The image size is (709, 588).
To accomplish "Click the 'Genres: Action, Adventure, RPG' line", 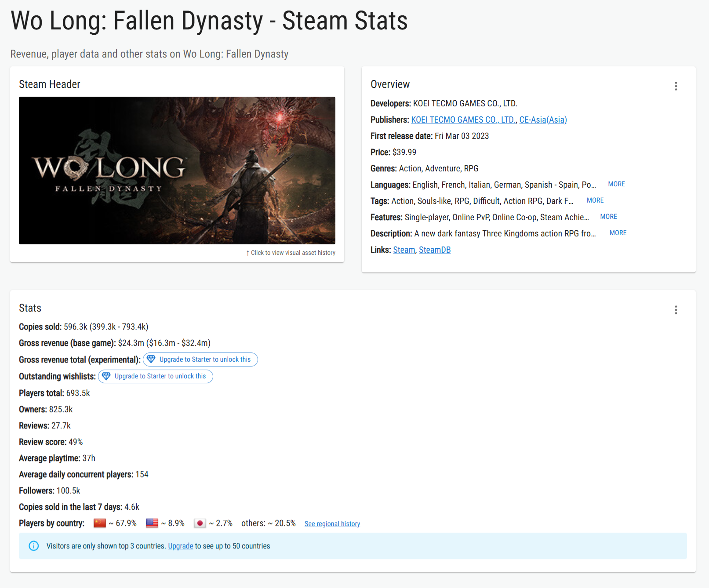I will [425, 168].
